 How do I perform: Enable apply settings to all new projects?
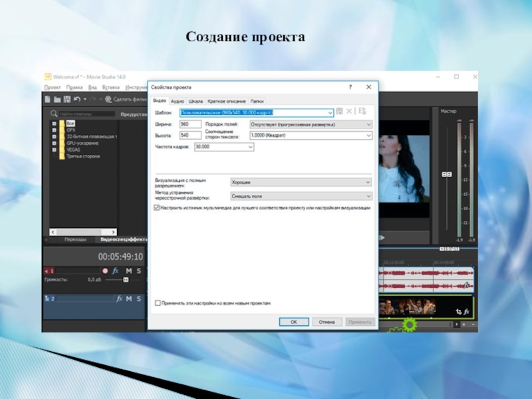(x=157, y=303)
